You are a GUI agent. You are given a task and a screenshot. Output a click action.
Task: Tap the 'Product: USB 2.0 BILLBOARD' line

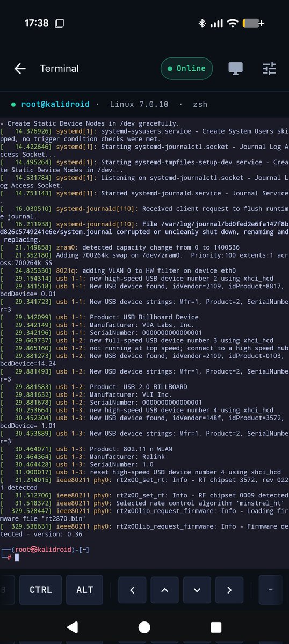[x=93, y=387]
